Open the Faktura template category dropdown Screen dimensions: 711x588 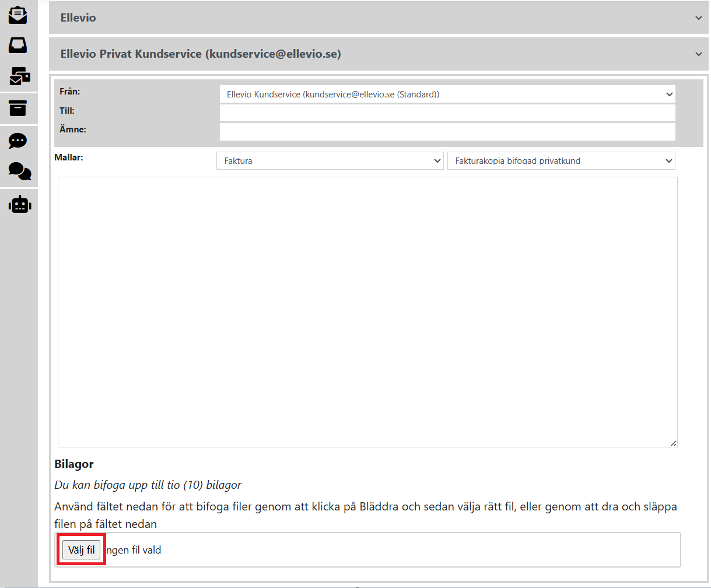tap(330, 160)
